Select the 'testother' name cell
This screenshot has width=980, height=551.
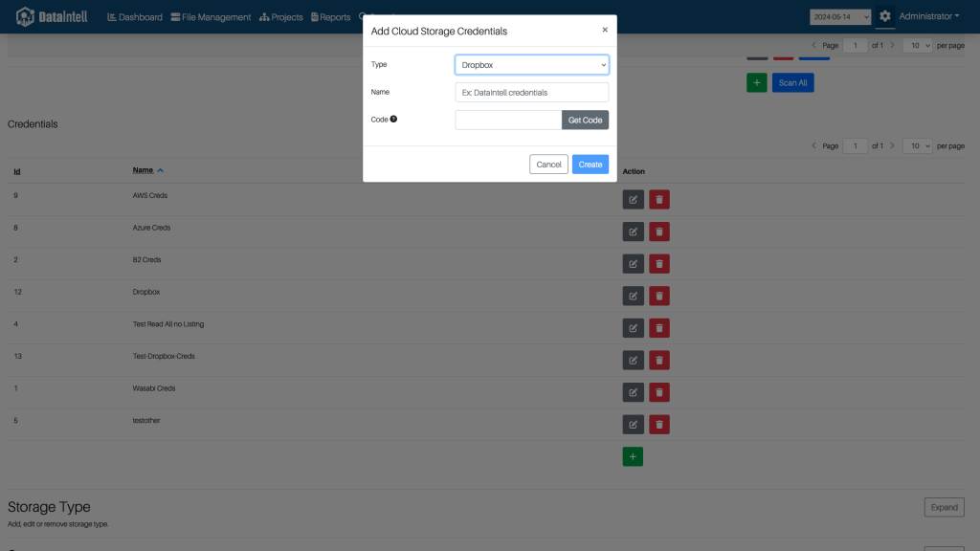point(146,421)
